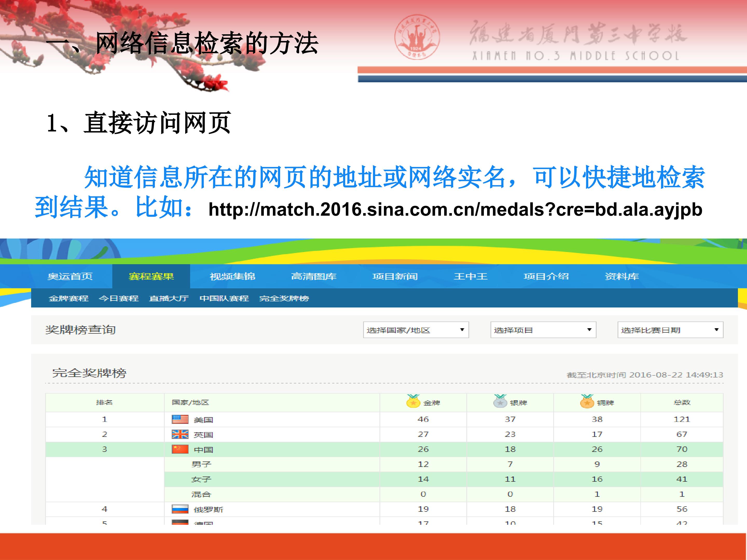Image resolution: width=747 pixels, height=560 pixels.
Task: Click the bronze medal icon in header
Action: [587, 401]
